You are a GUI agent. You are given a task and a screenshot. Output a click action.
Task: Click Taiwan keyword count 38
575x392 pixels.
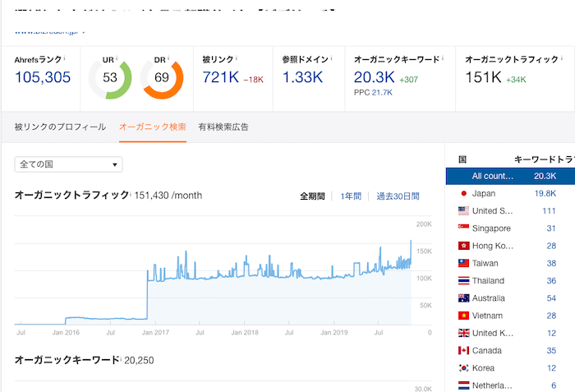[x=551, y=263]
